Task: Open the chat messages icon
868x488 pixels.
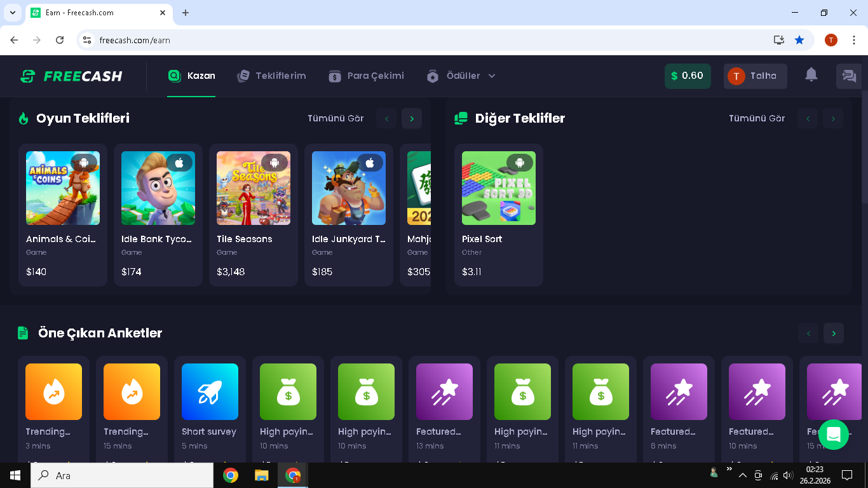Action: 849,76
